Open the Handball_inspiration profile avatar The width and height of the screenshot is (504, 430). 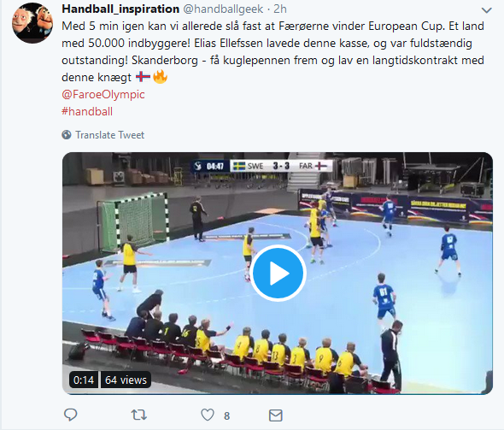[32, 23]
